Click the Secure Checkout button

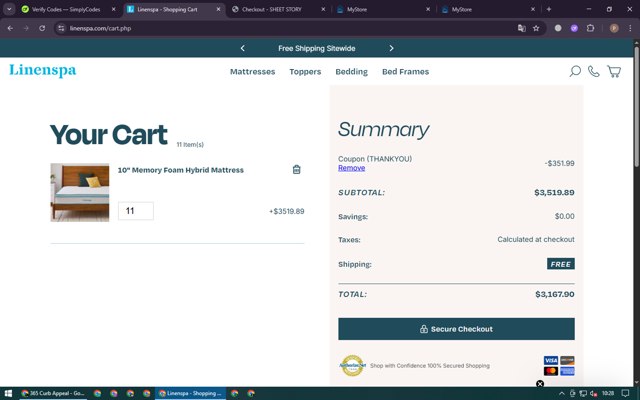coord(456,329)
